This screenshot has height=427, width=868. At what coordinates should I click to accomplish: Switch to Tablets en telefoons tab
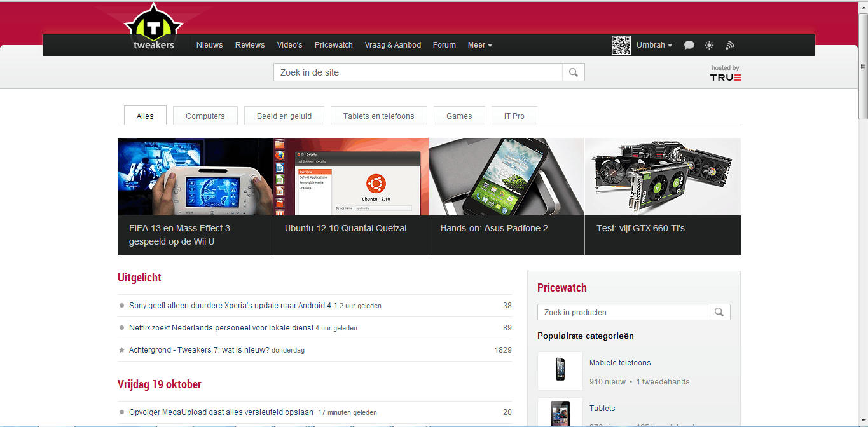pyautogui.click(x=379, y=116)
